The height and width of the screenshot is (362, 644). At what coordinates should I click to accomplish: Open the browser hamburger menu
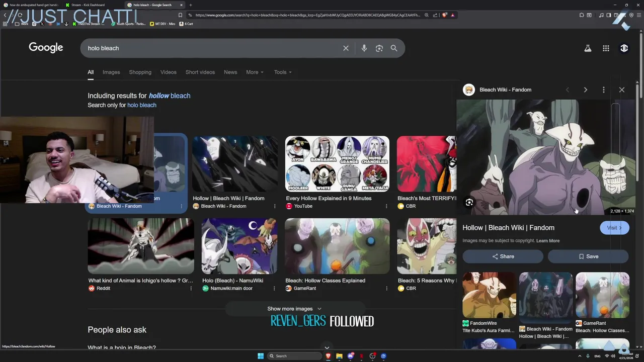638,15
